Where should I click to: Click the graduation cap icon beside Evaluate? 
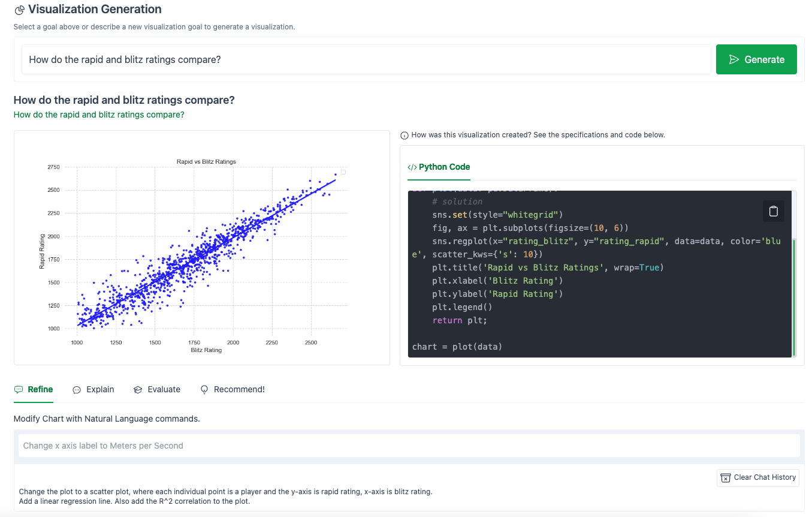coord(138,390)
